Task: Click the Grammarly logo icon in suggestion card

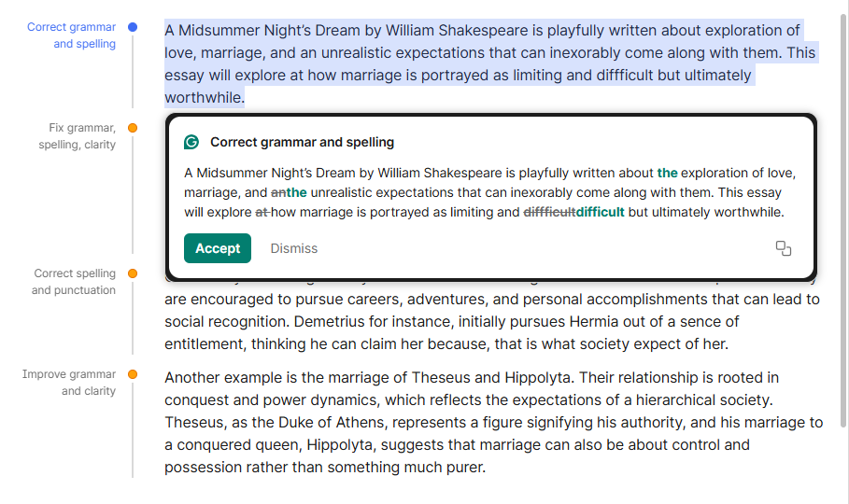Action: coord(191,143)
